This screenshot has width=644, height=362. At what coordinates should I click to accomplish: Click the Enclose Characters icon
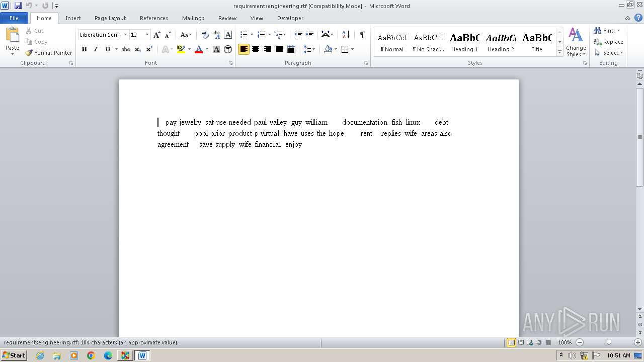pyautogui.click(x=228, y=49)
